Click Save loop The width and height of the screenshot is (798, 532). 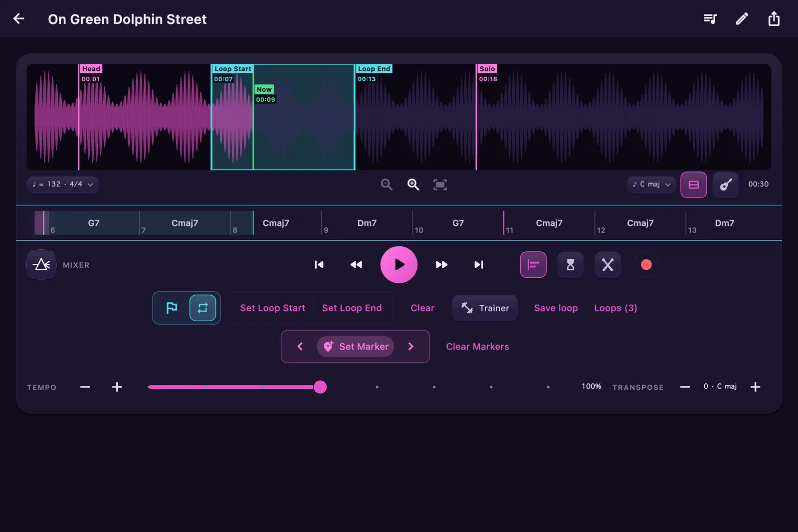pos(556,308)
